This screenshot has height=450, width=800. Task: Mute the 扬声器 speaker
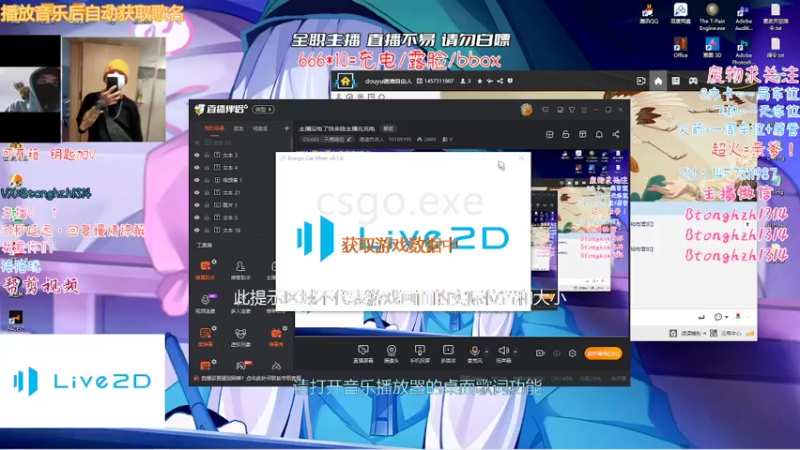[x=503, y=353]
